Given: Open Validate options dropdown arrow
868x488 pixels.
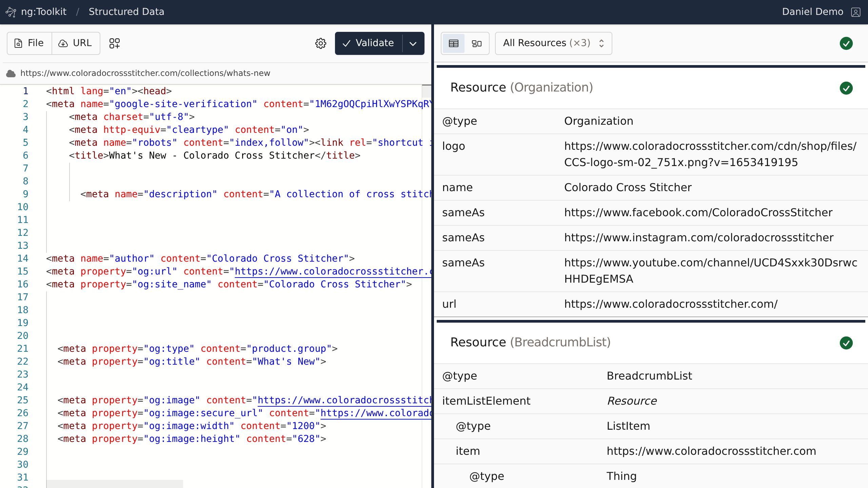Looking at the screenshot, I should (413, 43).
